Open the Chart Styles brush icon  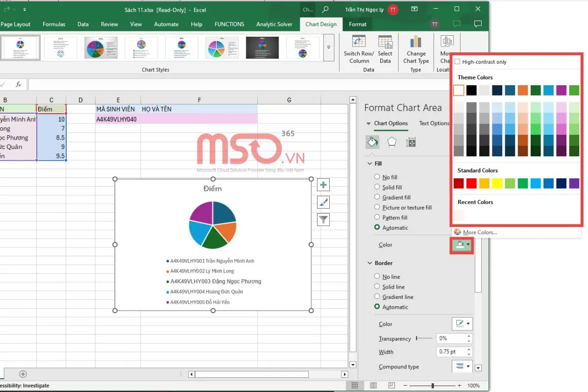coord(323,202)
